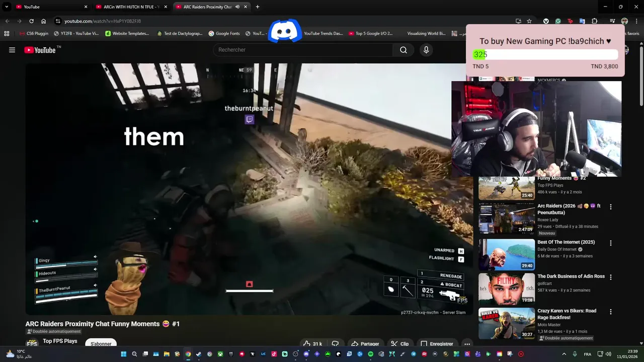Open options for Arc Raiders (2026) video
The image size is (644, 362).
point(611,207)
